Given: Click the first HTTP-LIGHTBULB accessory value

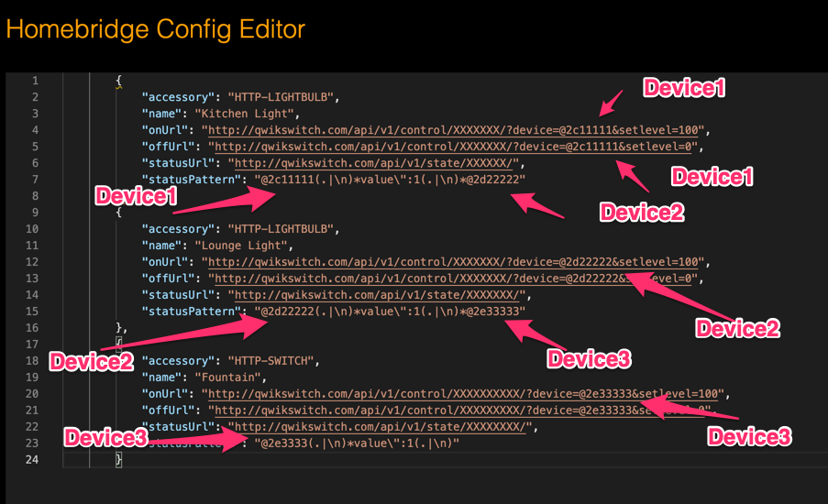Looking at the screenshot, I should coord(281,97).
